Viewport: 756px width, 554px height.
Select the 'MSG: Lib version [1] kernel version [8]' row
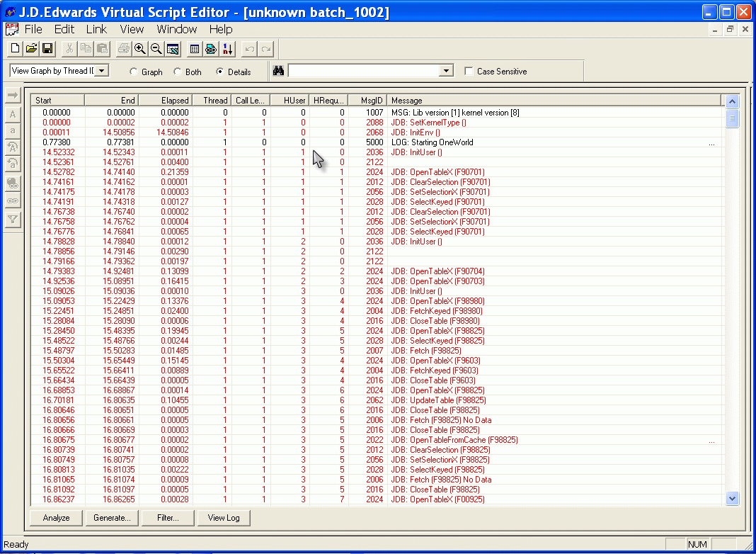(x=377, y=113)
